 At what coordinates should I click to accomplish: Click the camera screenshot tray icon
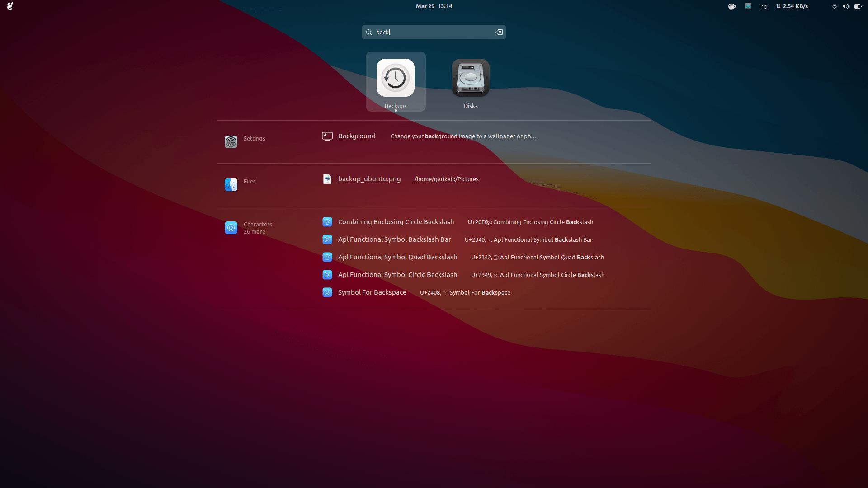click(764, 6)
